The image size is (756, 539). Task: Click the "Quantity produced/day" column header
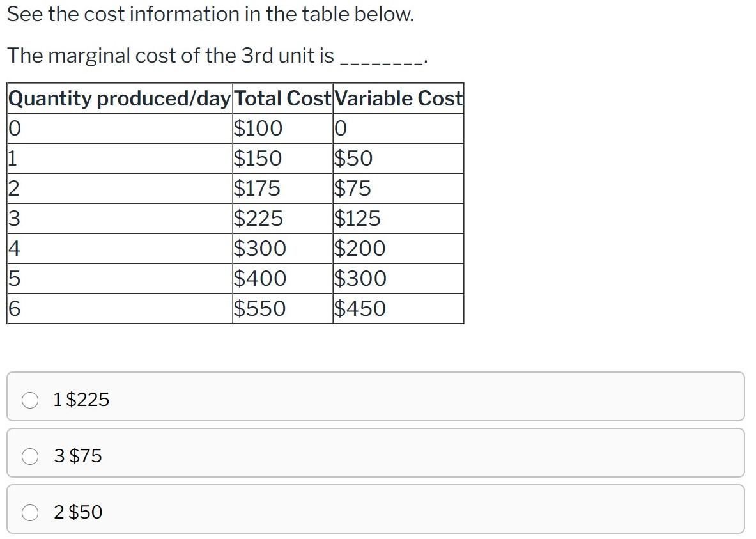pos(118,98)
